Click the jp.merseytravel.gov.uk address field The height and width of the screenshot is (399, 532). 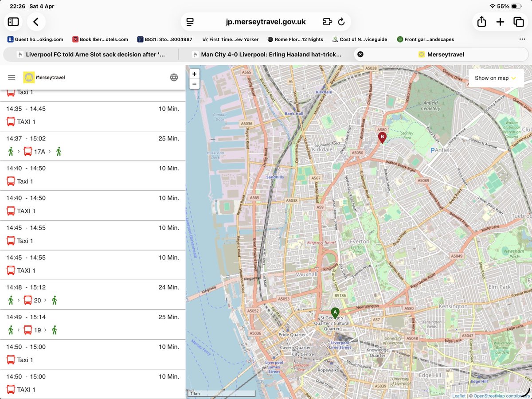point(266,22)
